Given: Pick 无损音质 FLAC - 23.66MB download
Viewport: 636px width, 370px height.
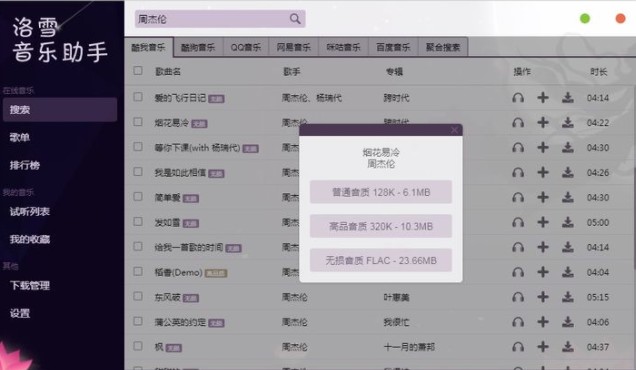Looking at the screenshot, I should pos(381,260).
